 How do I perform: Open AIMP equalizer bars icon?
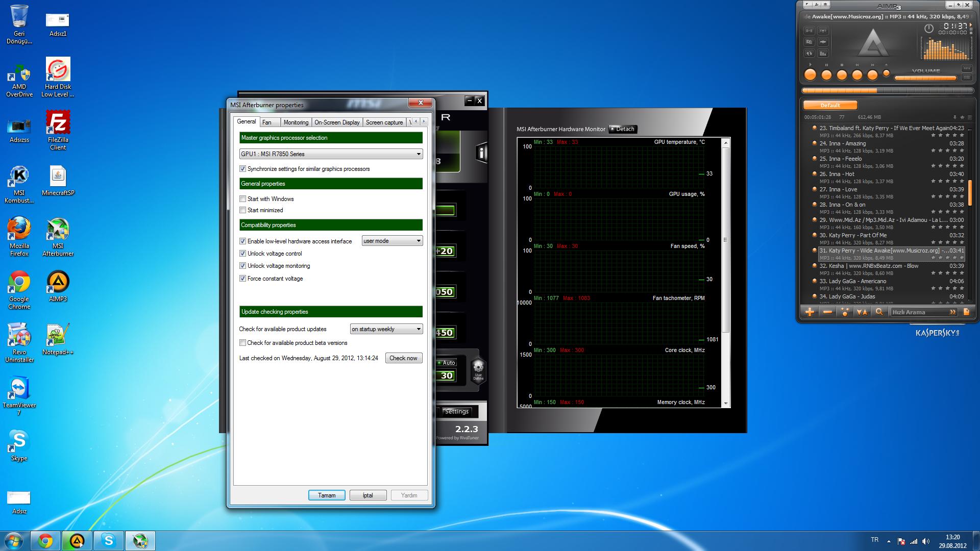[823, 53]
